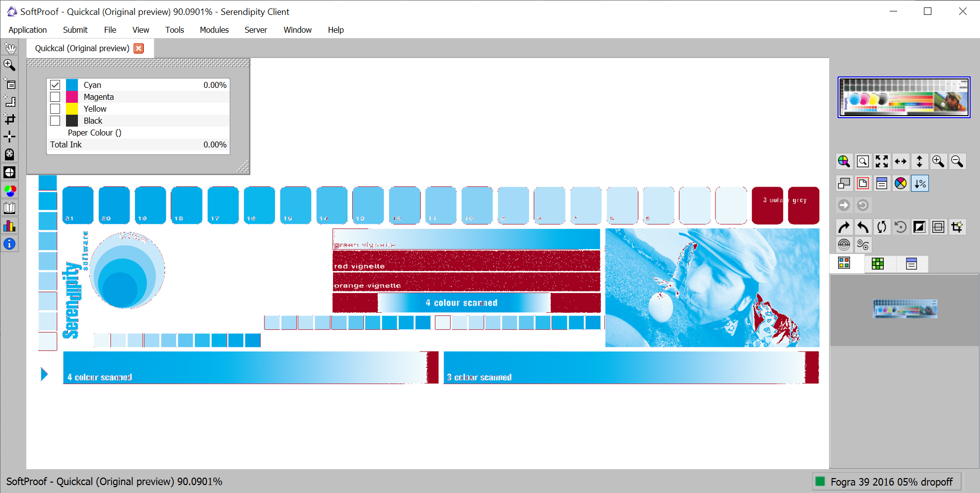Open the Server menu

256,30
